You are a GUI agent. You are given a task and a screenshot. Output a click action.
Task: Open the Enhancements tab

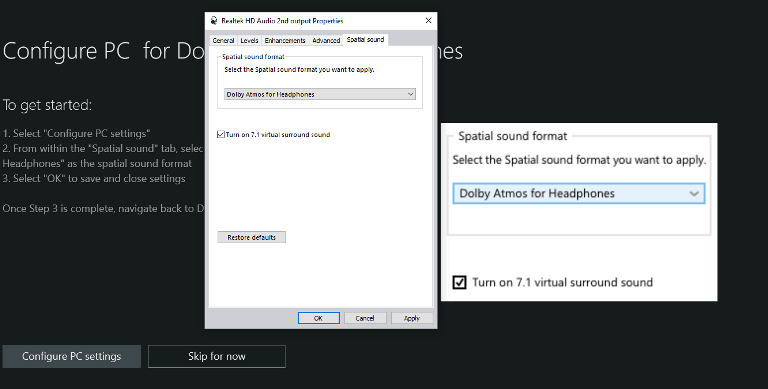pyautogui.click(x=285, y=40)
